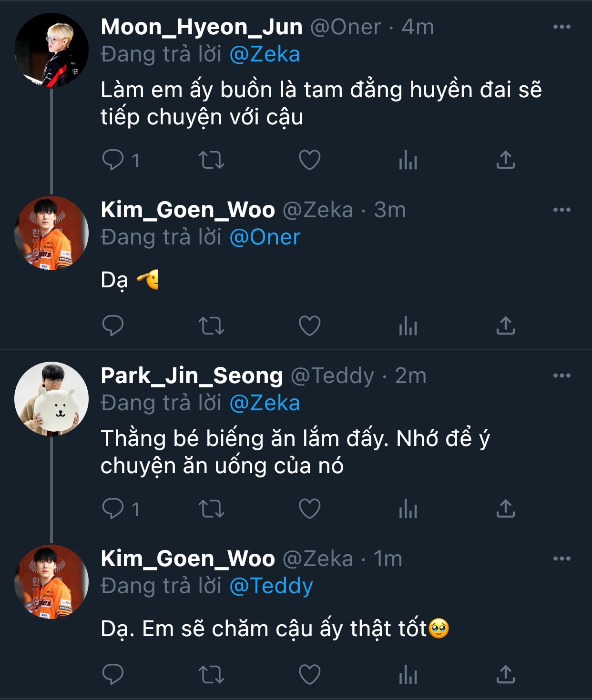Like Zeka's 'Dạ' salute reply
Image resolution: width=592 pixels, height=700 pixels.
pyautogui.click(x=309, y=326)
